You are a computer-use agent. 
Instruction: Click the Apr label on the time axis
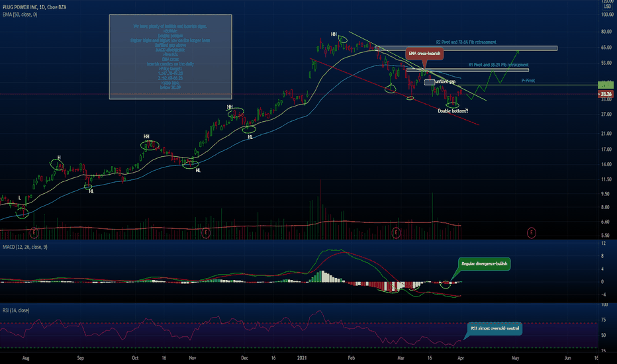point(461,358)
